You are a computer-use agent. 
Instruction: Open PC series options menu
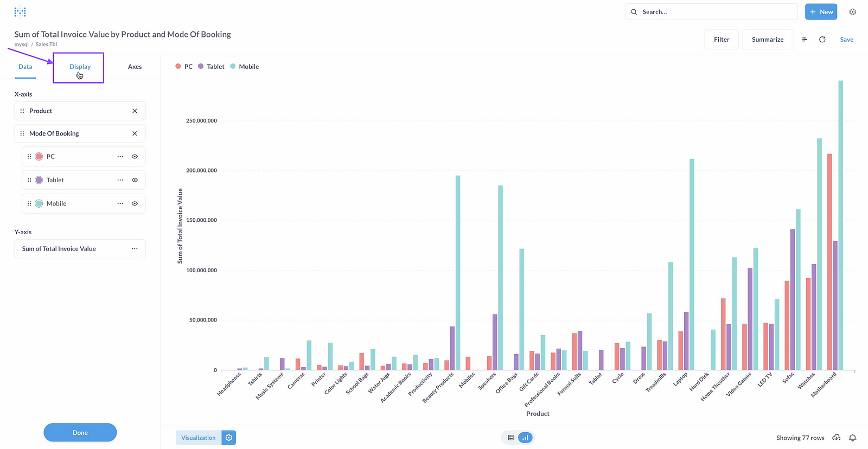[120, 157]
